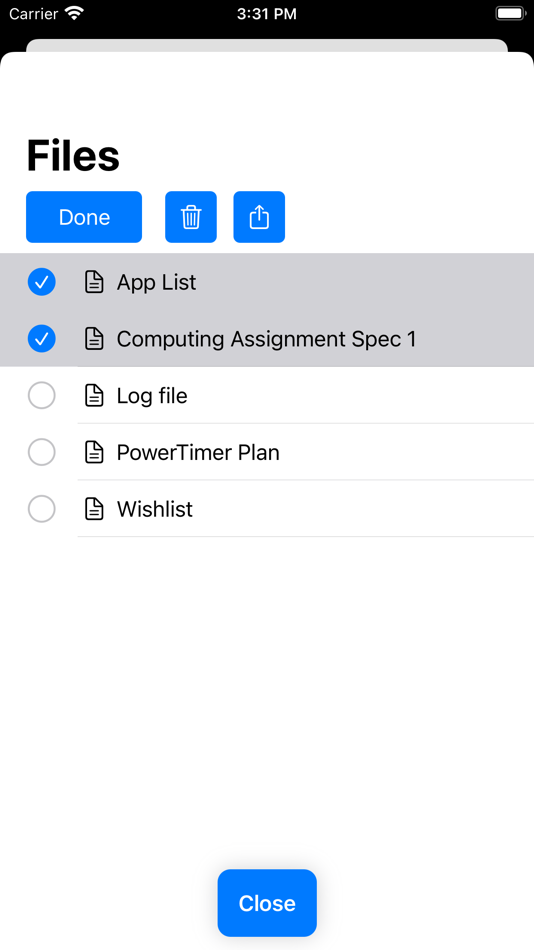Deselect the Computing Assignment Spec 1 checkmark
This screenshot has width=534, height=950.
point(42,339)
